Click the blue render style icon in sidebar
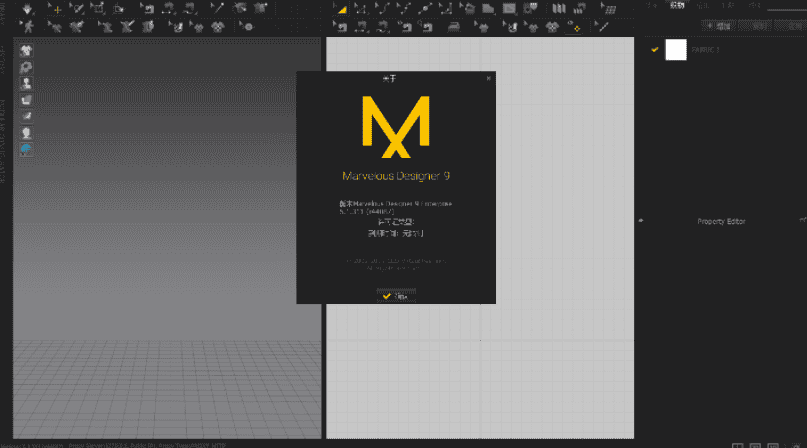 pyautogui.click(x=27, y=149)
